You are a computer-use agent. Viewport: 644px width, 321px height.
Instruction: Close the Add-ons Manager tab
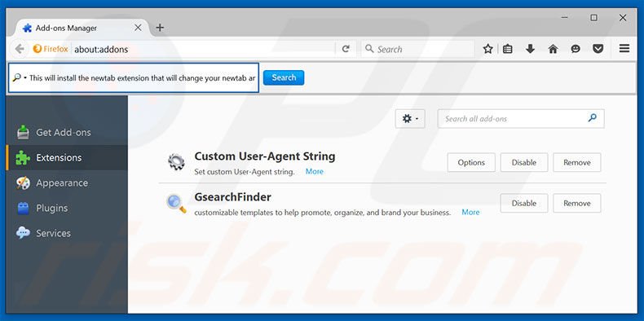(138, 28)
